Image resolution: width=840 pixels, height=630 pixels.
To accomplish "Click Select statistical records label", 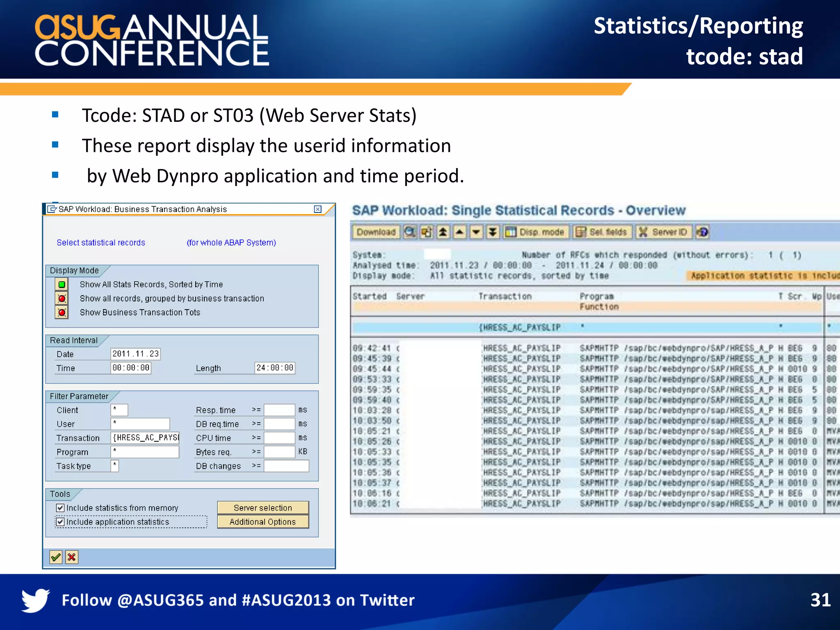I will click(x=101, y=242).
